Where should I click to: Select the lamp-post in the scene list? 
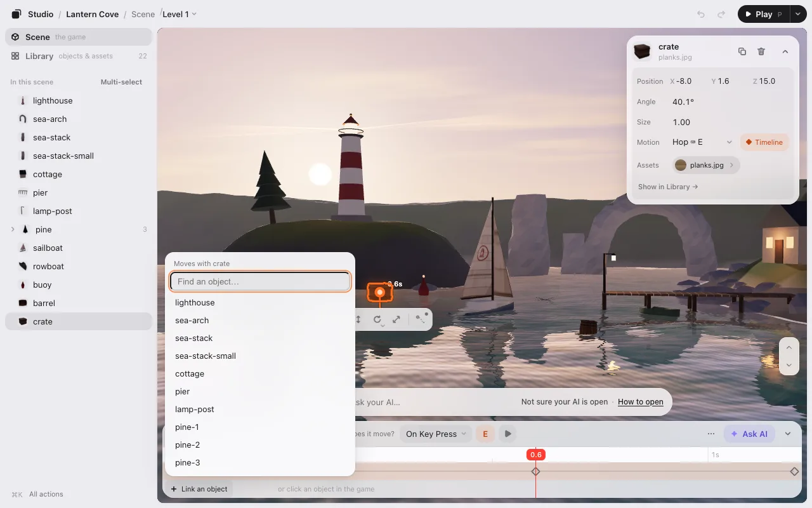79,211
